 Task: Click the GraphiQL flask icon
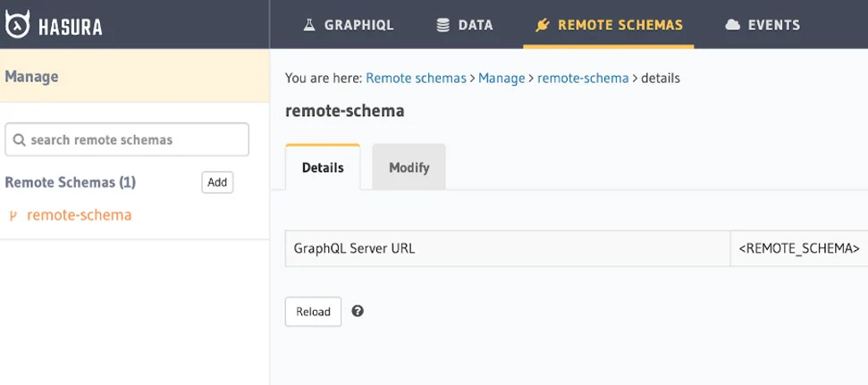[309, 25]
